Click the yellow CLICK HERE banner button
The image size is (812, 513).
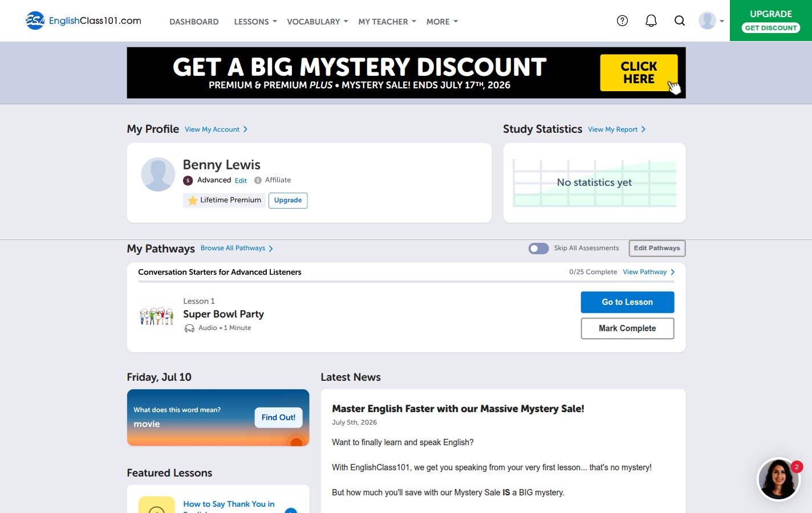pos(639,72)
